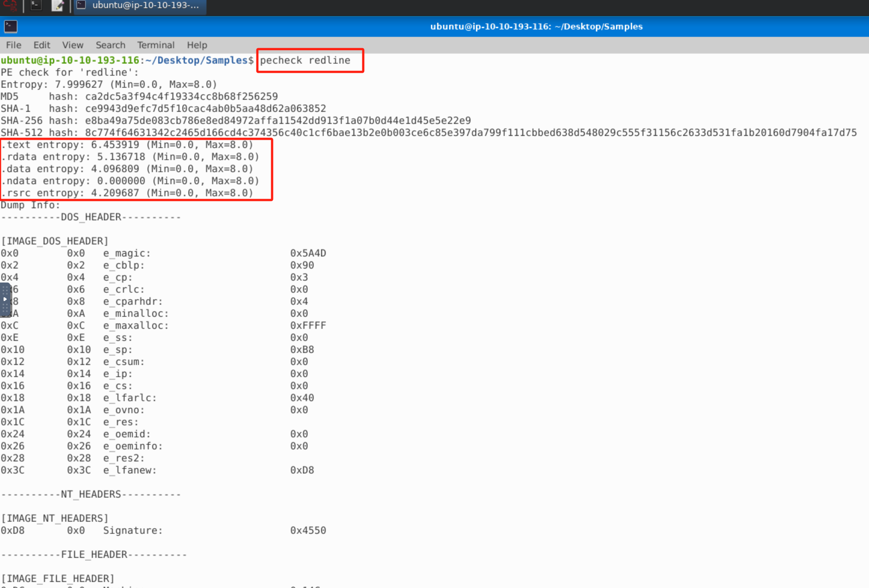Click the prompt path ~/Desktop/Samples
The image size is (869, 588).
(197, 60)
